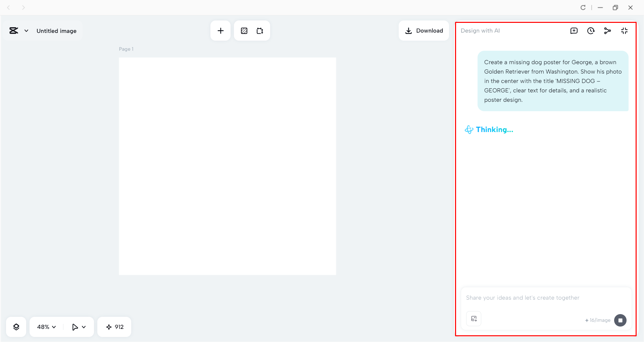Image resolution: width=644 pixels, height=342 pixels.
Task: Reload the page with the refresh icon
Action: pyautogui.click(x=583, y=7)
